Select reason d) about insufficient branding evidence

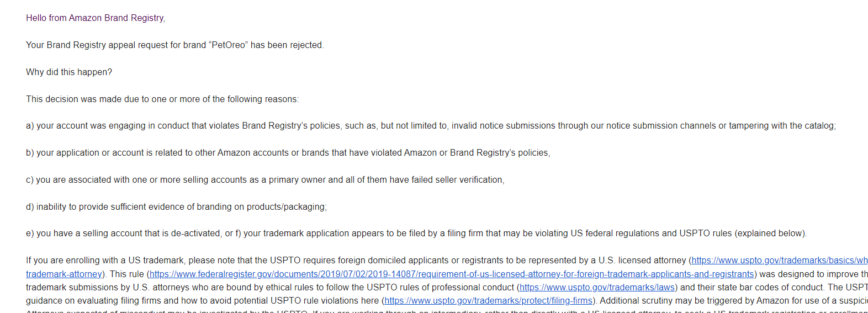pyautogui.click(x=176, y=207)
